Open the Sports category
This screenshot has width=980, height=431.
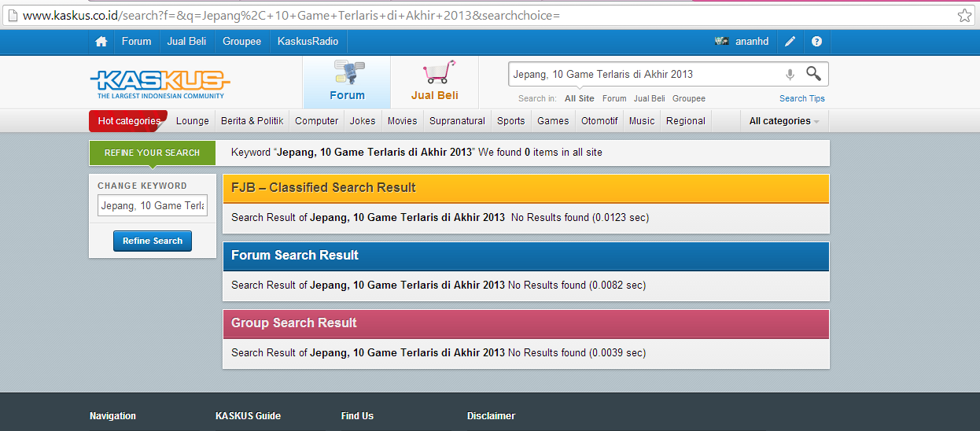[511, 121]
